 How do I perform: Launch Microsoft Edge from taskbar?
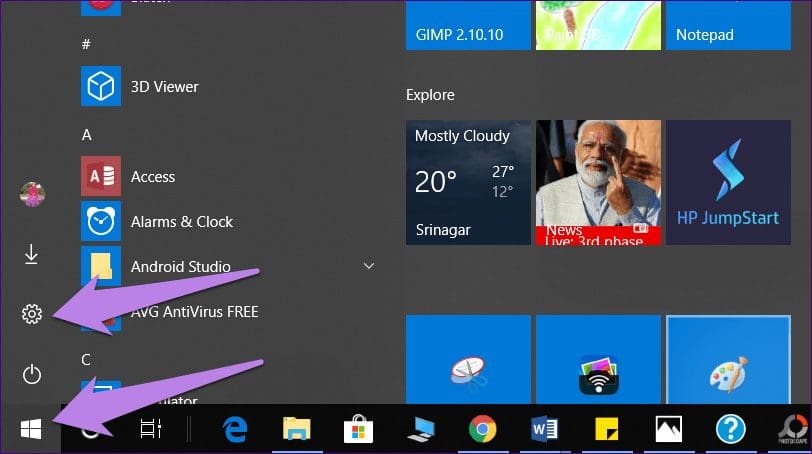click(x=235, y=429)
